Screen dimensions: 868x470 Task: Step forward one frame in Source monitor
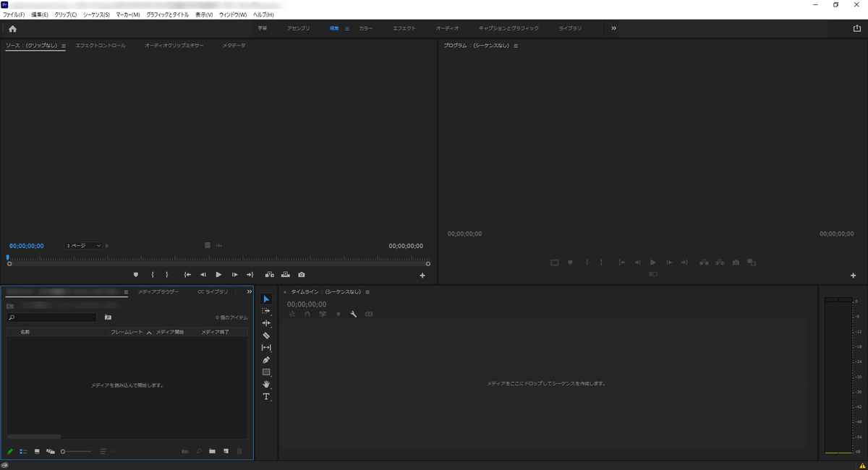tap(234, 275)
